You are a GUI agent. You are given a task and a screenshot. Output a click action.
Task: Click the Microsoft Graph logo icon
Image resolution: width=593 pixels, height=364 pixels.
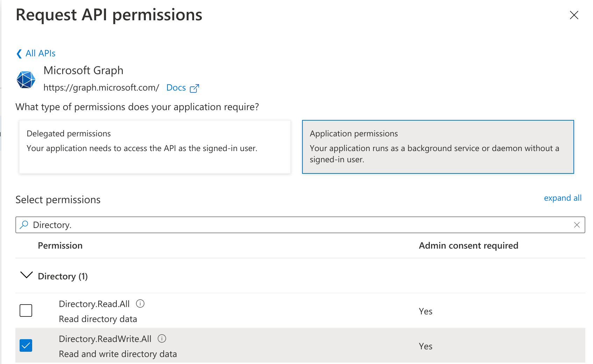click(x=26, y=80)
